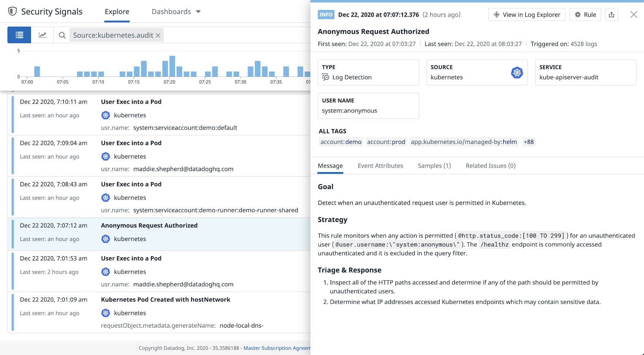Open the Dashboards dropdown
Viewport: 644px width, 355px height.
tap(176, 11)
